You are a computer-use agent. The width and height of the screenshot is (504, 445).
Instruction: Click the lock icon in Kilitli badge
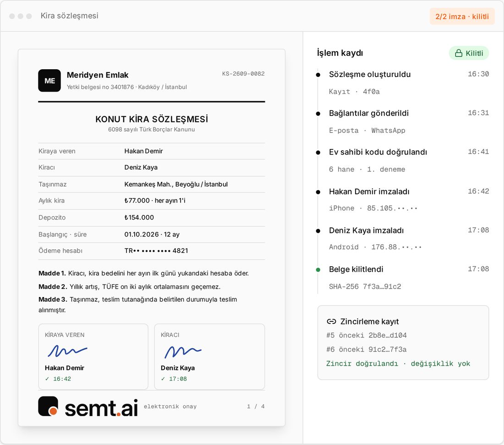point(459,53)
